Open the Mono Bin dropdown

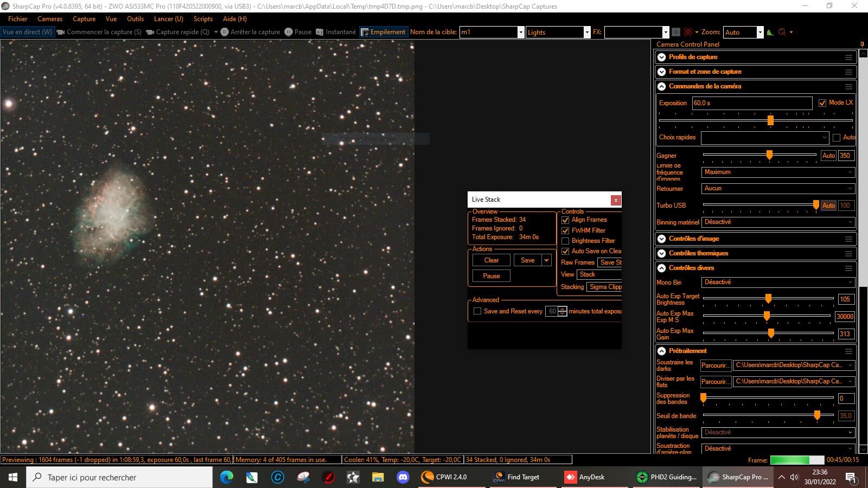778,282
